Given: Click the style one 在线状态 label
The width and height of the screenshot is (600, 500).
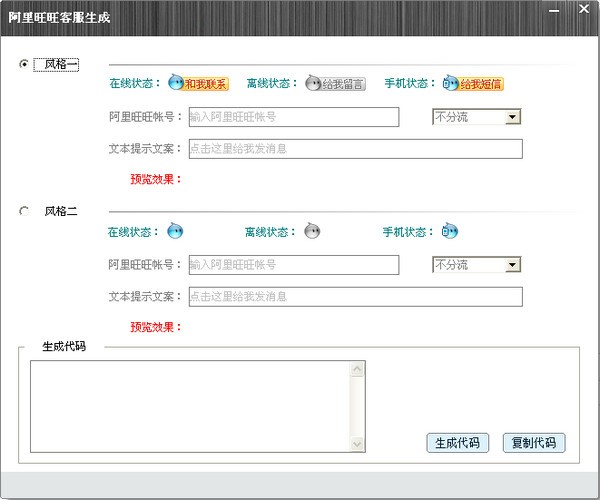Looking at the screenshot, I should [x=134, y=83].
